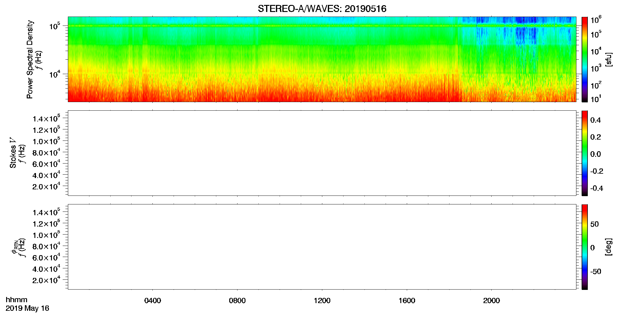Screen dimensions: 644x332
Task: Click the "Stokes V" axis label
Action: coord(13,153)
